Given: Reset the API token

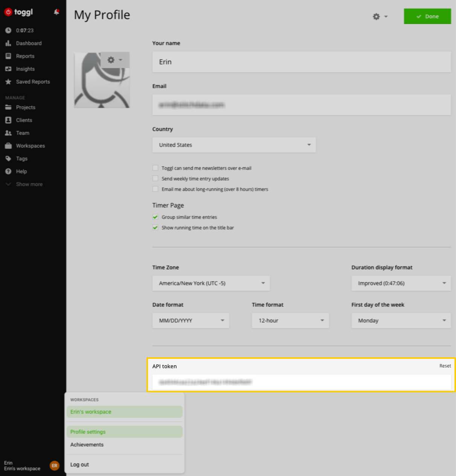Looking at the screenshot, I should (x=445, y=366).
